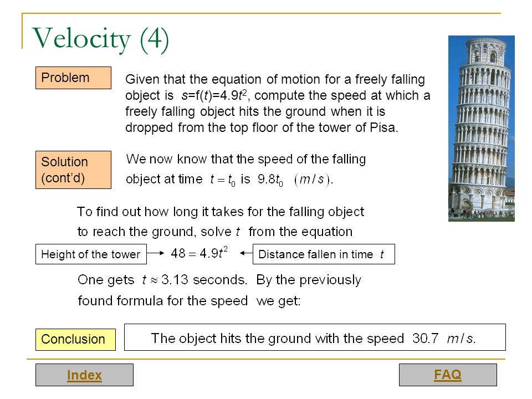
Task: Click the equation 48 = 4.9t²
Action: (199, 253)
